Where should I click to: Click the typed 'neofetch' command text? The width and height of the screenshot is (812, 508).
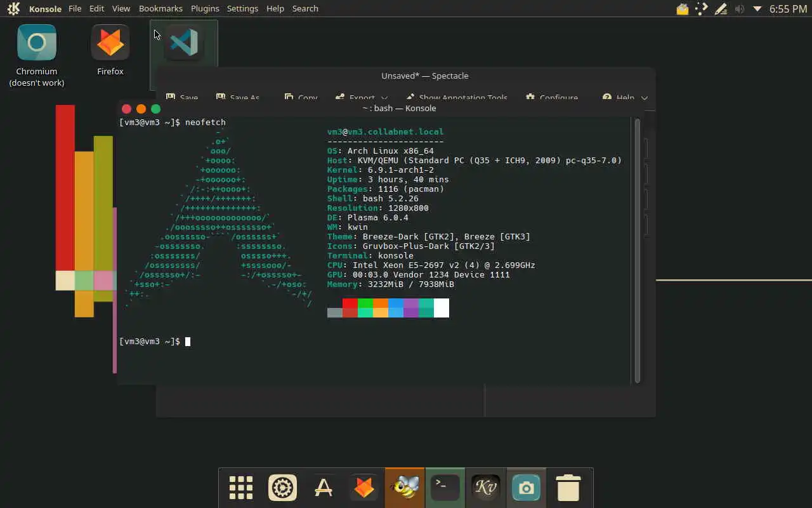click(x=206, y=122)
